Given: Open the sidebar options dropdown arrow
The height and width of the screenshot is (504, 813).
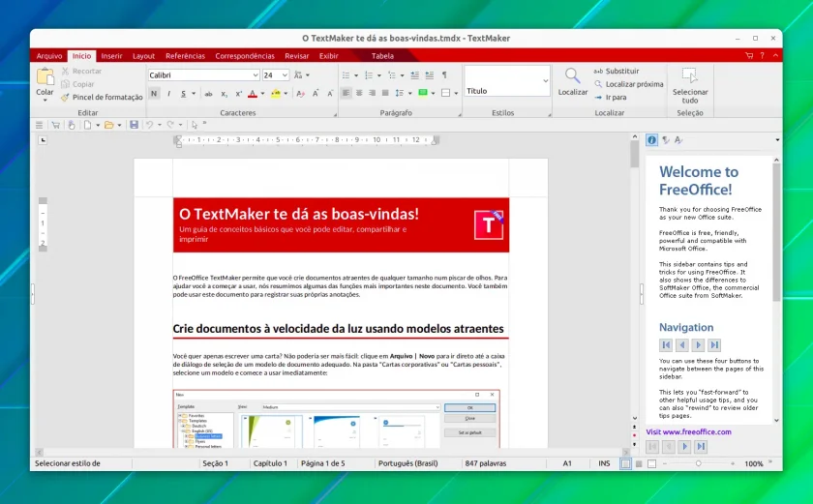Looking at the screenshot, I should pyautogui.click(x=776, y=140).
